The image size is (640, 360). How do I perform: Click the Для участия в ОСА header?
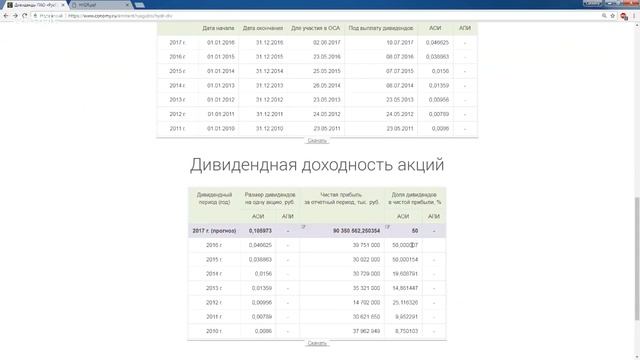point(316,28)
